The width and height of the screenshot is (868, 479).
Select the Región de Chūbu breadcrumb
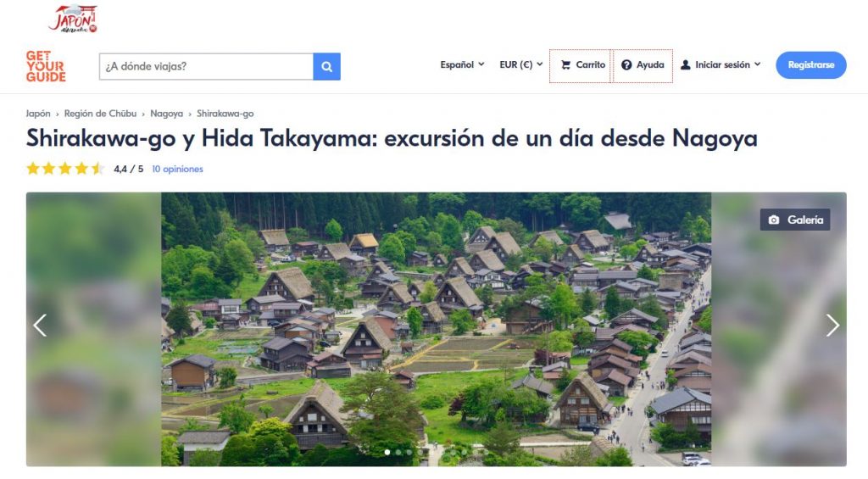100,114
